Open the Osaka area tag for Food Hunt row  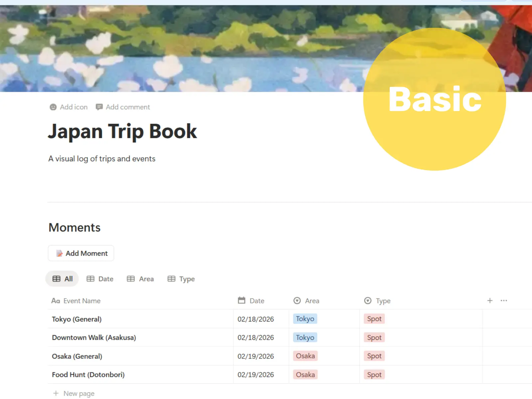pos(305,375)
